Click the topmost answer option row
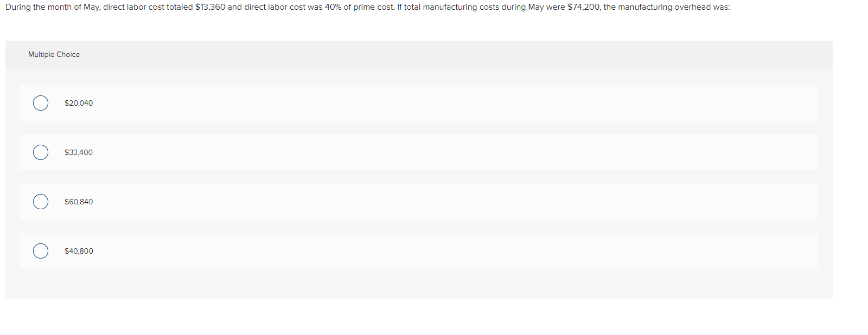 [418, 102]
